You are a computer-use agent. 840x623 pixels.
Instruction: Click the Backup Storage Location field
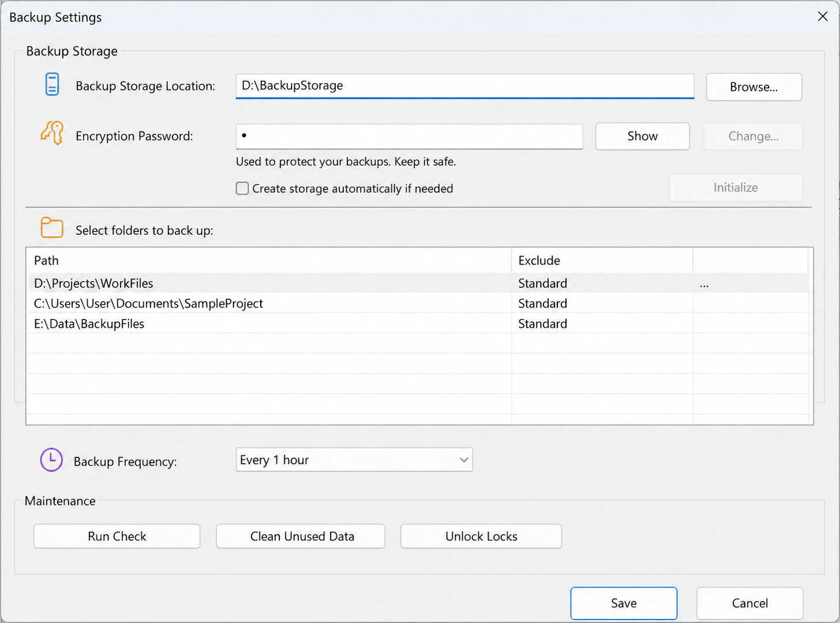tap(465, 86)
